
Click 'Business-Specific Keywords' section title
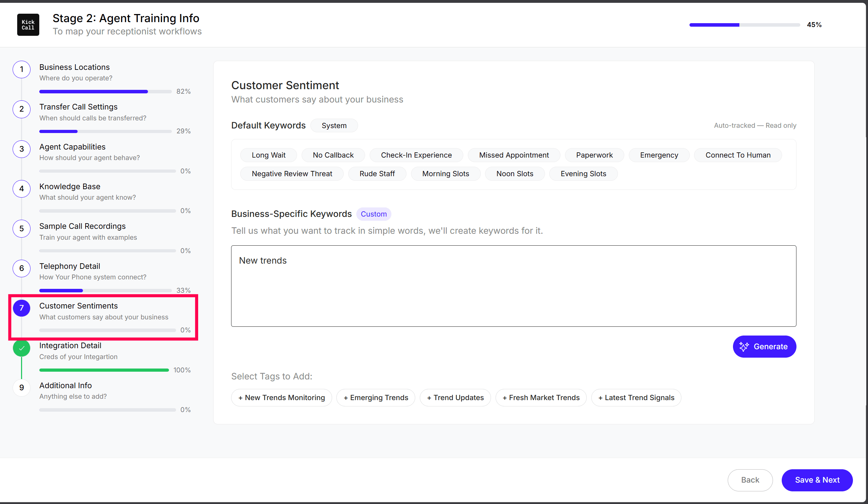tap(291, 214)
